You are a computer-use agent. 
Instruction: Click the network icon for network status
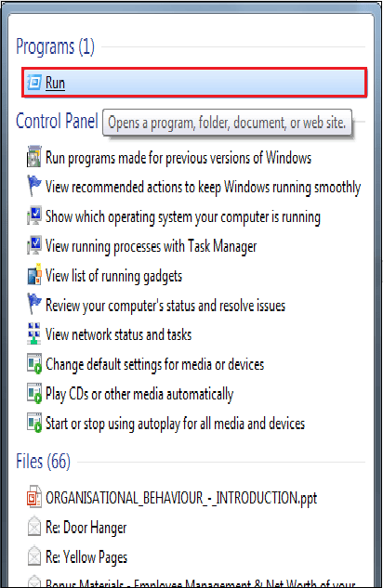(34, 333)
